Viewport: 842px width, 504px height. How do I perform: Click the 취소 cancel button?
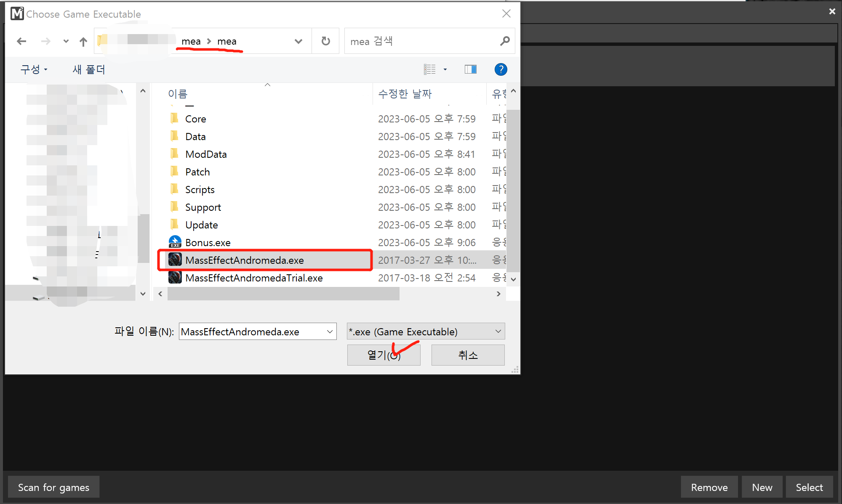coord(468,355)
